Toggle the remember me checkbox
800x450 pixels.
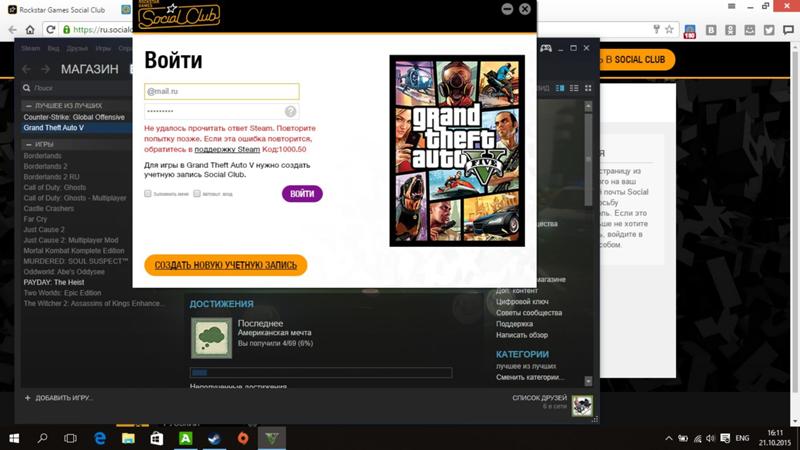(148, 193)
